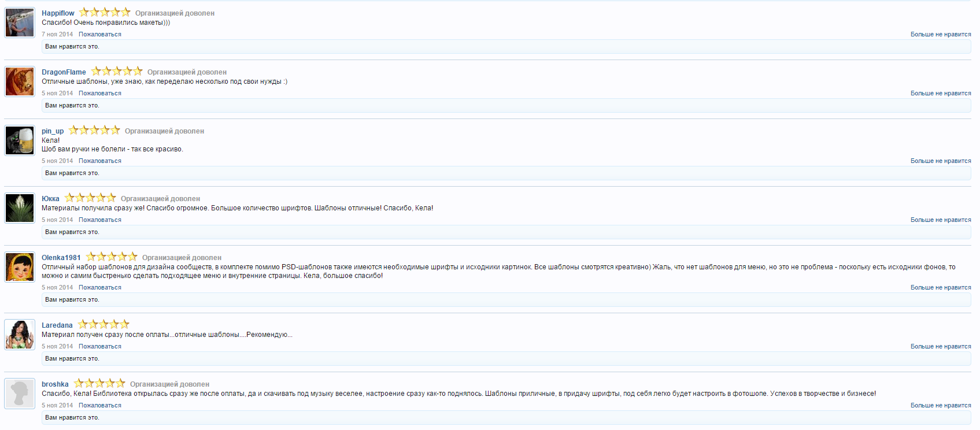Screen dimensions: 980x430
Task: Open the DragonFlame user profile
Action: [64, 72]
